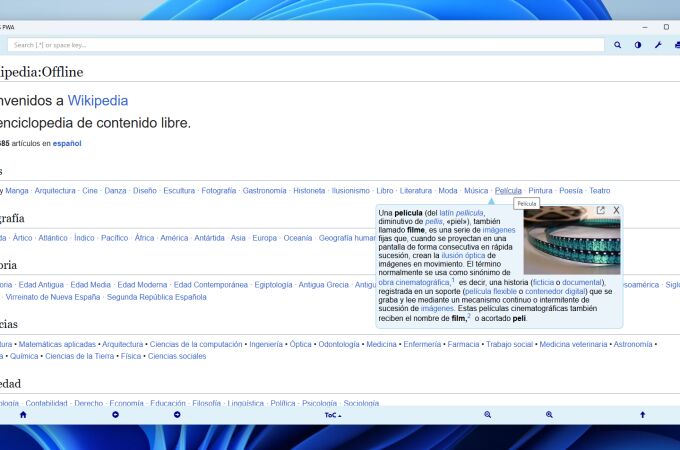This screenshot has height=450, width=680.
Task: Open the Poesía article link
Action: click(571, 191)
